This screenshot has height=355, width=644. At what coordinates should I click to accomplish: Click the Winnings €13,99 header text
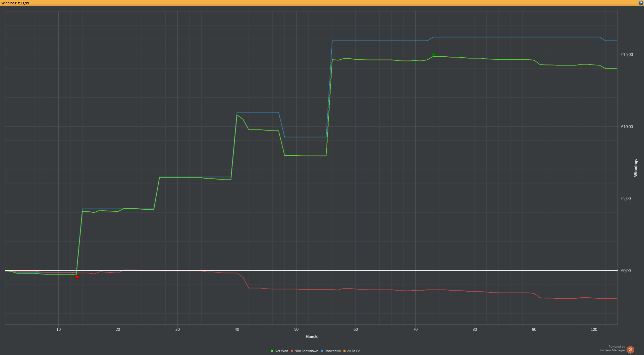pyautogui.click(x=15, y=3)
